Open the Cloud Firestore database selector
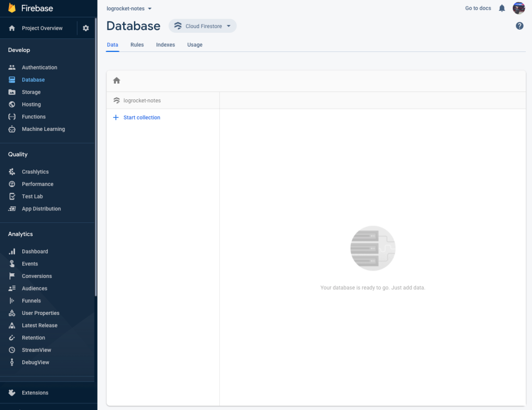This screenshot has width=532, height=410. coord(202,25)
